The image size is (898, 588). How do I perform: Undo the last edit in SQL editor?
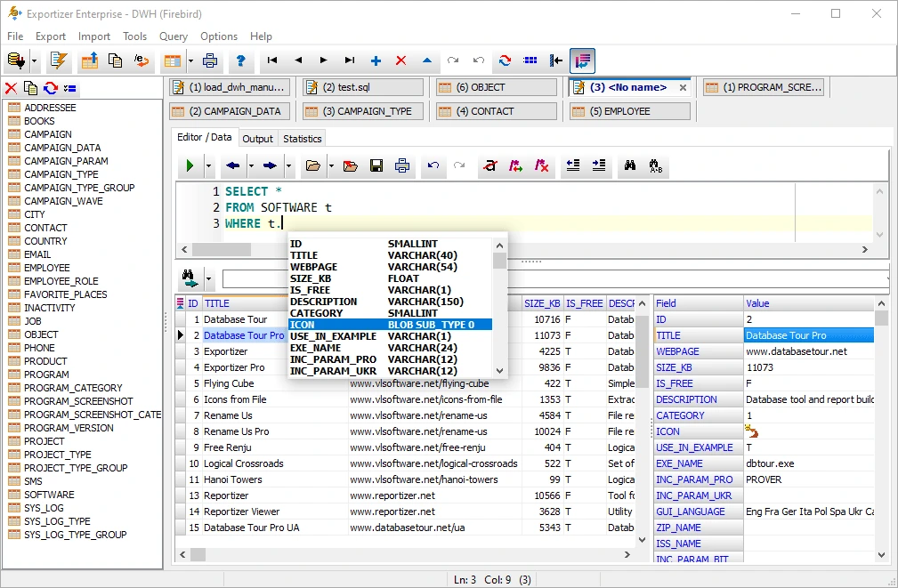[x=433, y=166]
